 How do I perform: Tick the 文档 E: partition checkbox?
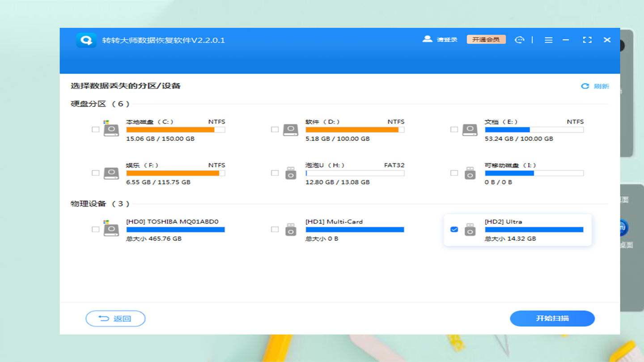(x=454, y=130)
